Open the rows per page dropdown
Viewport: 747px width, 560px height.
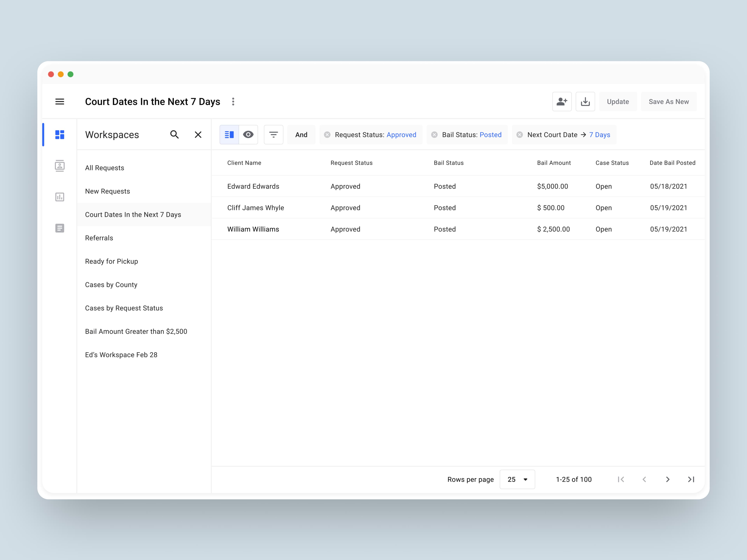(x=517, y=479)
